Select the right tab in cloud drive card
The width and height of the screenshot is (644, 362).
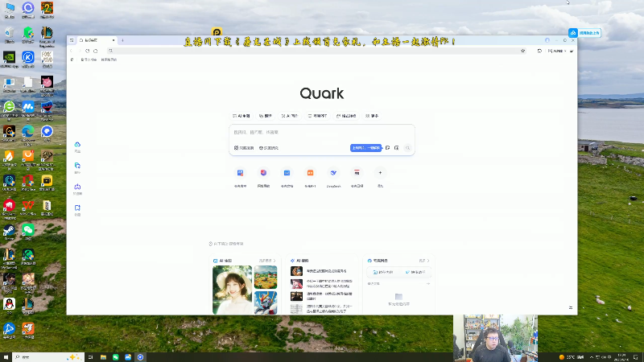[x=415, y=272]
